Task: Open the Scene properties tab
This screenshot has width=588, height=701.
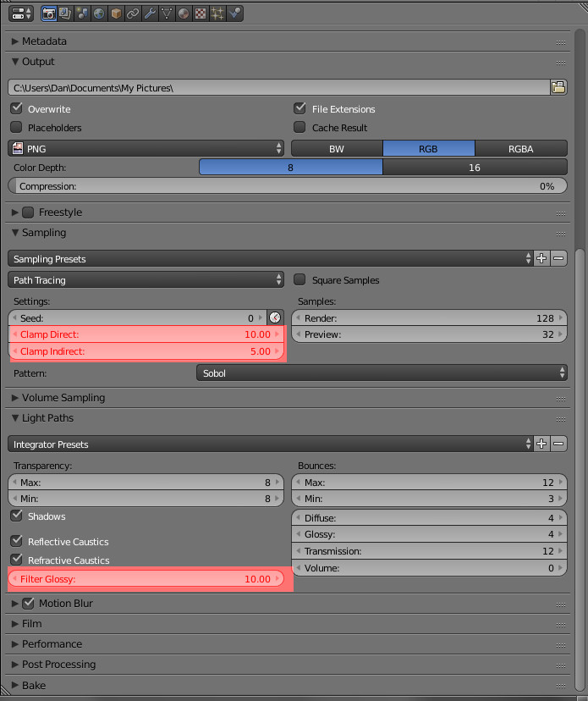Action: [82, 14]
